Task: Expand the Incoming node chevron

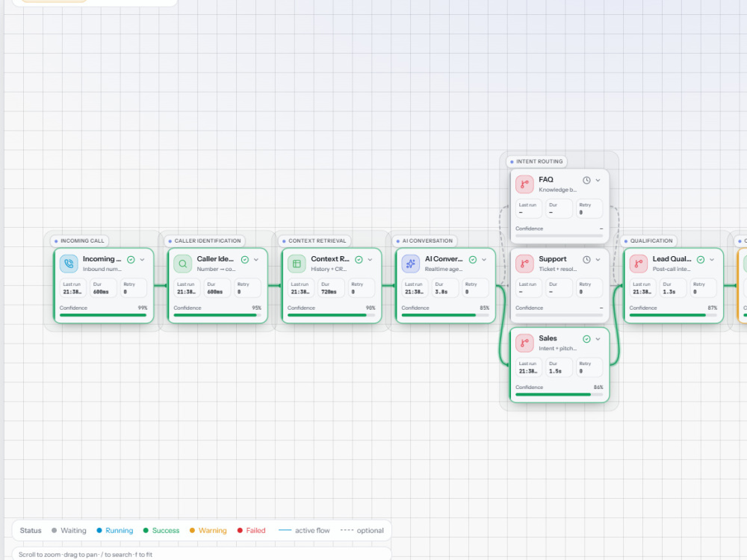Action: pyautogui.click(x=142, y=260)
